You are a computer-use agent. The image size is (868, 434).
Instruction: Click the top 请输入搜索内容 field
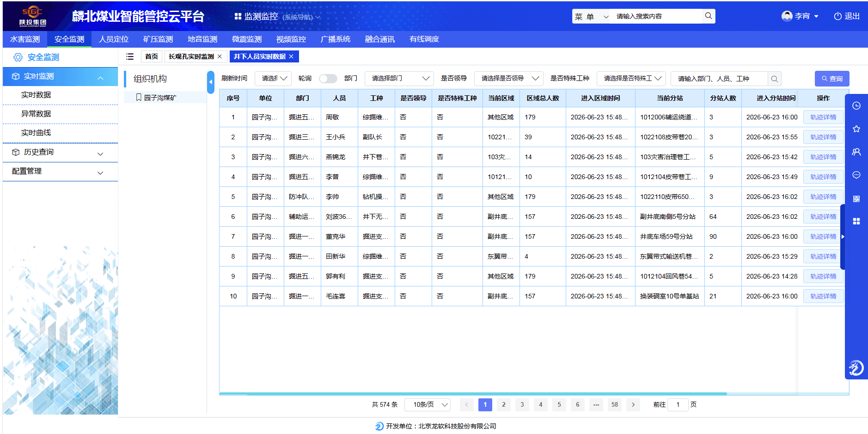click(656, 16)
